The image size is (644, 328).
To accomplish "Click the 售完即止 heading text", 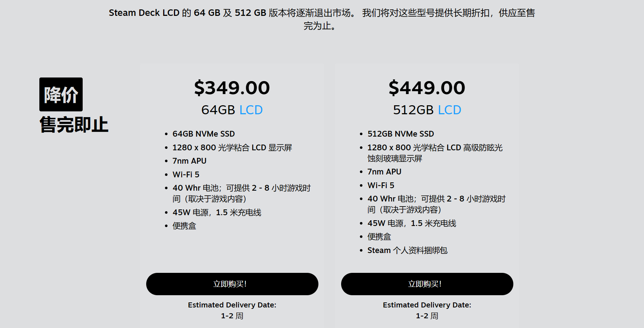I will pos(74,125).
